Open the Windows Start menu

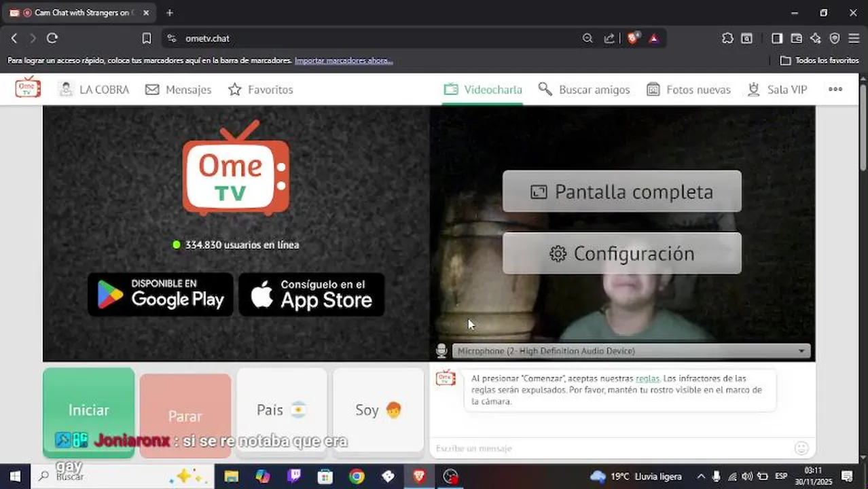click(15, 477)
